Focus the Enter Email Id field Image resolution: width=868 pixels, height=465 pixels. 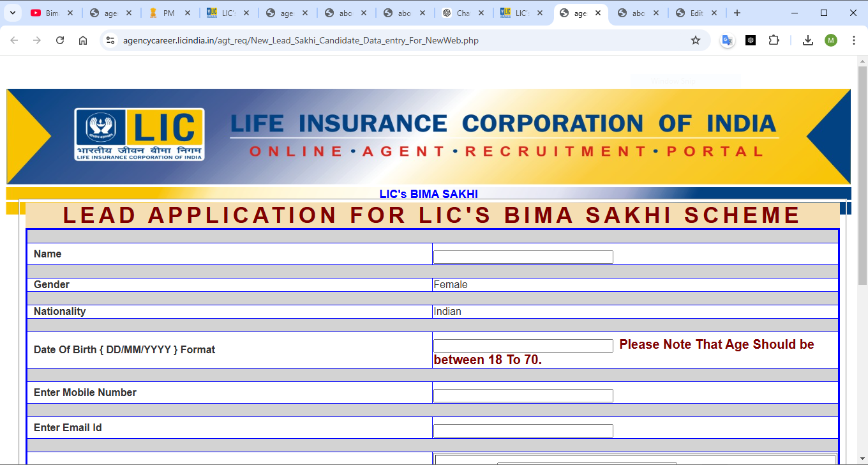point(523,431)
